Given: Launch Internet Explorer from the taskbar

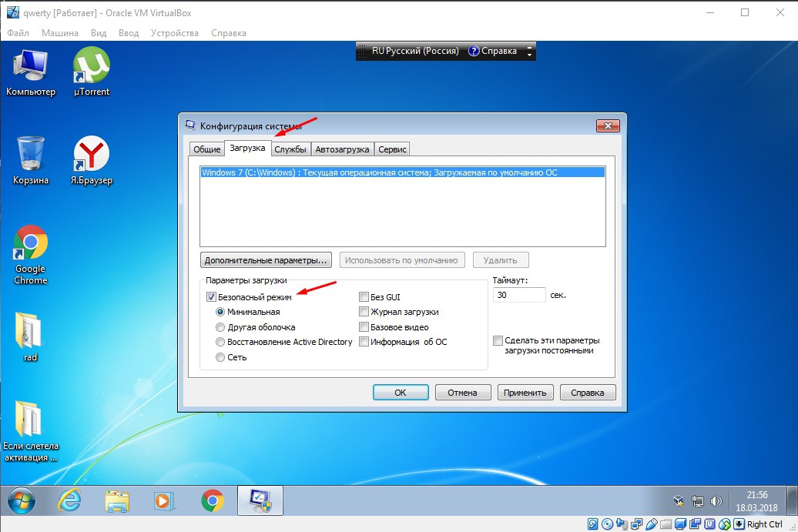Looking at the screenshot, I should [69, 501].
